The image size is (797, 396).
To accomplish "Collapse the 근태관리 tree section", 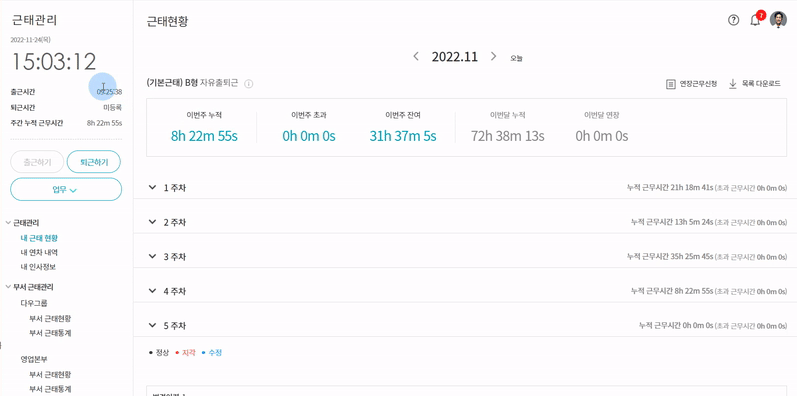I will [8, 223].
